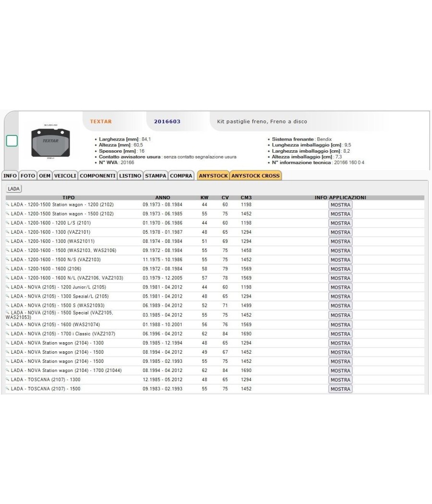Select the OEM tab
The height and width of the screenshot is (504, 432).
coord(45,176)
